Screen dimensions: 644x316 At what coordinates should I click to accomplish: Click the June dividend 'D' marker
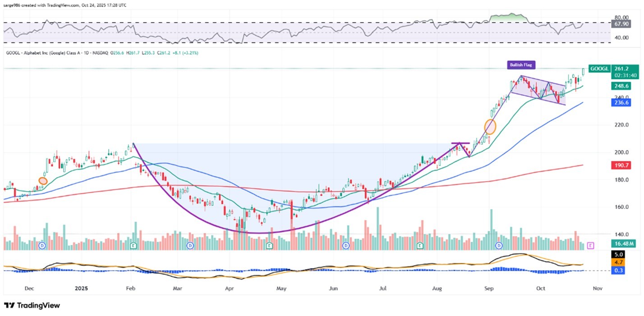tap(346, 246)
